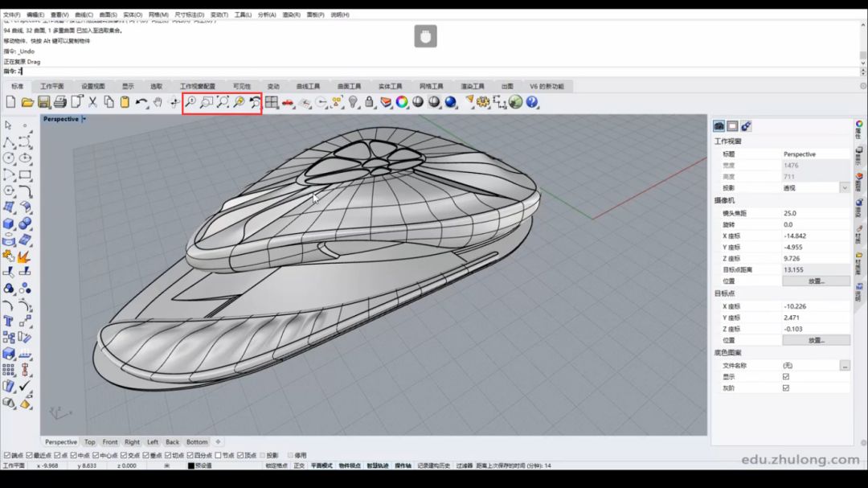Click the 镜头焦距 value field 25.0
The image size is (868, 488).
816,213
